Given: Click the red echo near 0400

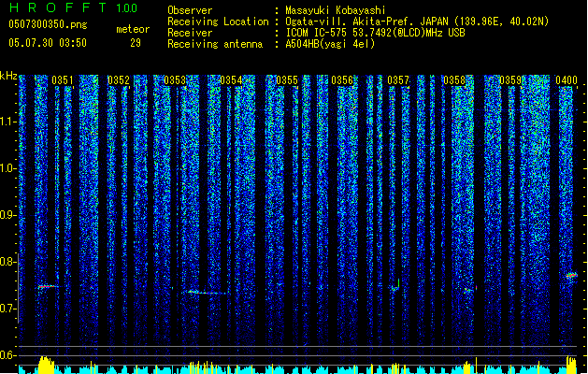Looking at the screenshot, I should pos(571,275).
